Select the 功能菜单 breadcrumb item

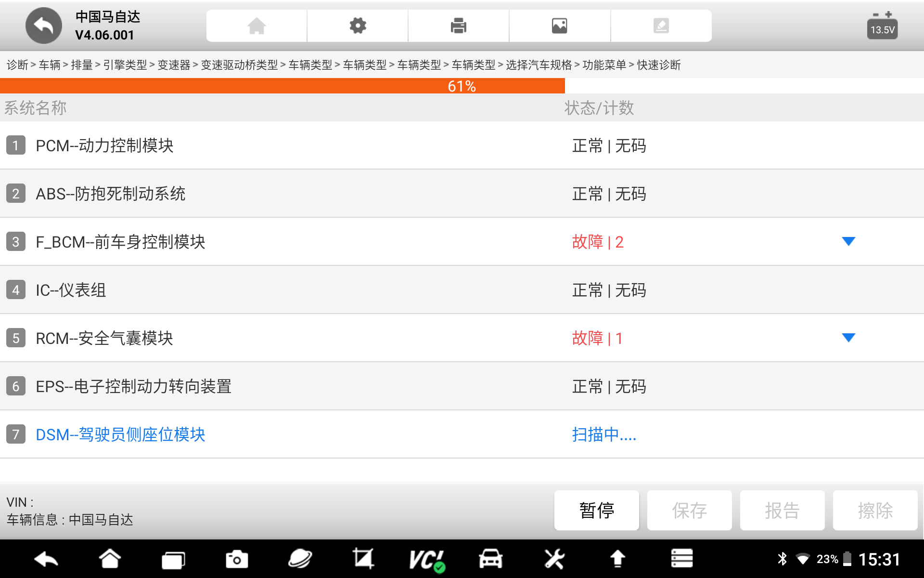pos(604,65)
